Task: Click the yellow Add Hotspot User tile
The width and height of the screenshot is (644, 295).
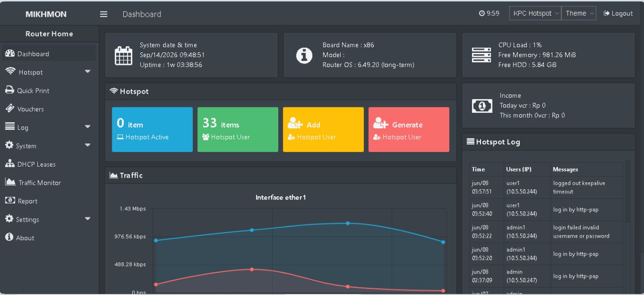Action: [323, 129]
